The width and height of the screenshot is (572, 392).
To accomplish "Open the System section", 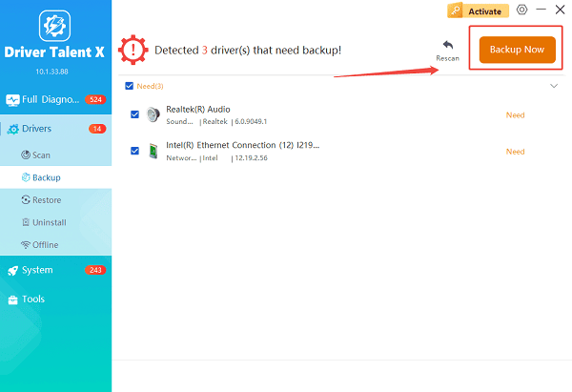I will click(56, 270).
